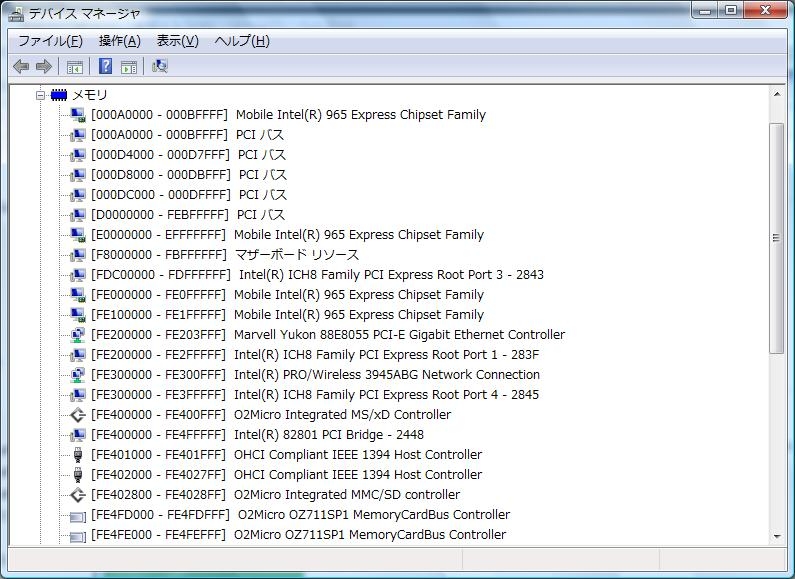Select Intel 82801 PCI Bridge - 2448 text
This screenshot has height=579, width=795.
point(329,435)
